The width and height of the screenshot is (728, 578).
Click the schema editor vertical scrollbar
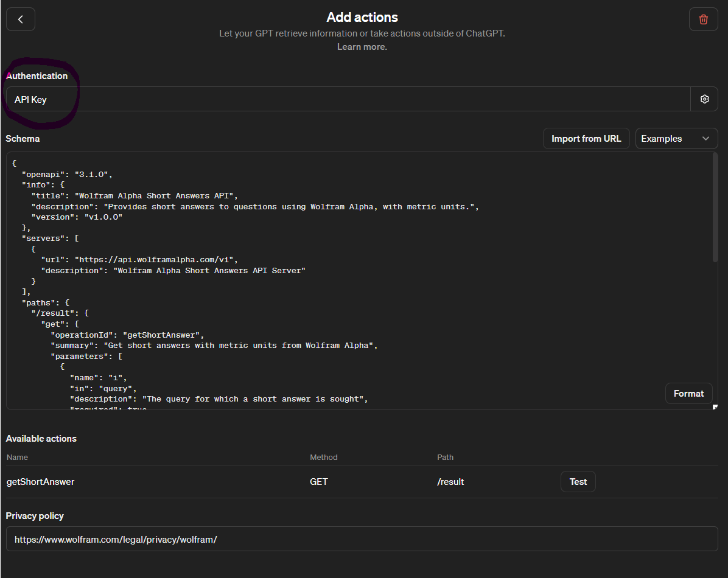pos(715,207)
